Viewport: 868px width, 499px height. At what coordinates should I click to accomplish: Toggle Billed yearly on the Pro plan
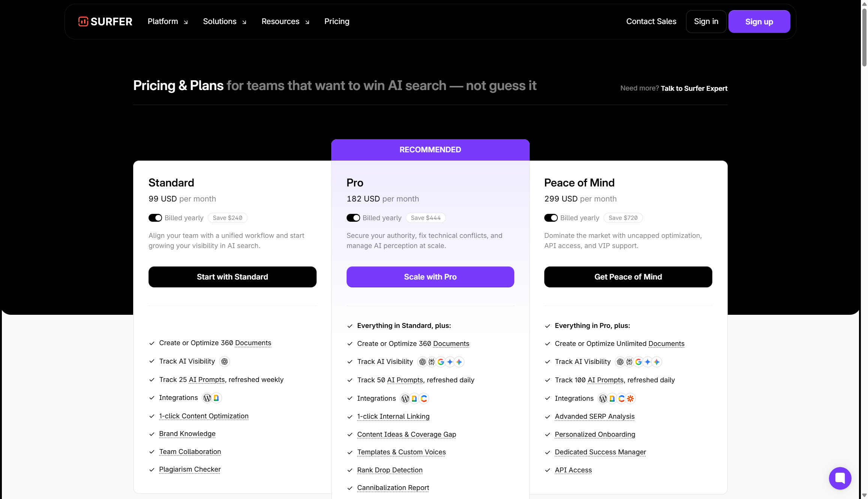tap(353, 218)
